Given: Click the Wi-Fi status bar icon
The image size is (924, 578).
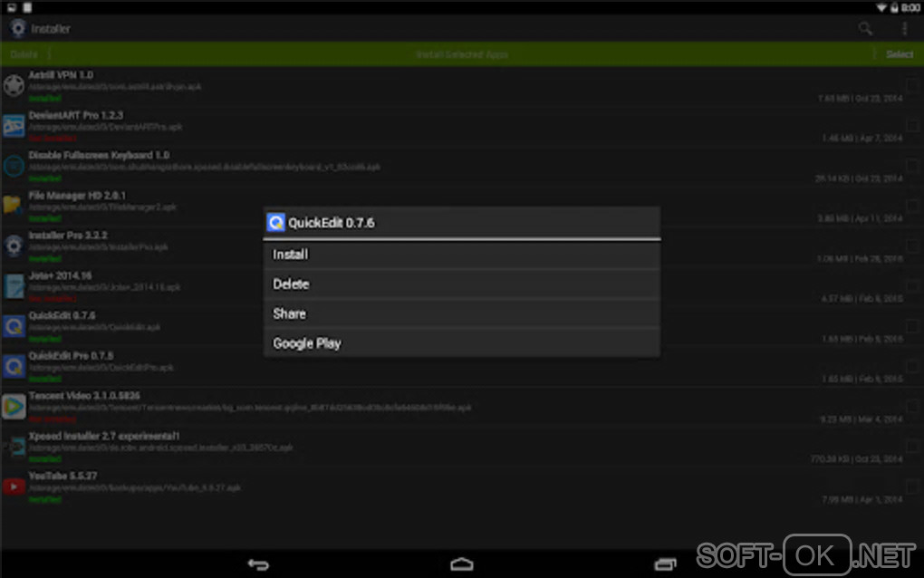Looking at the screenshot, I should coord(881,7).
